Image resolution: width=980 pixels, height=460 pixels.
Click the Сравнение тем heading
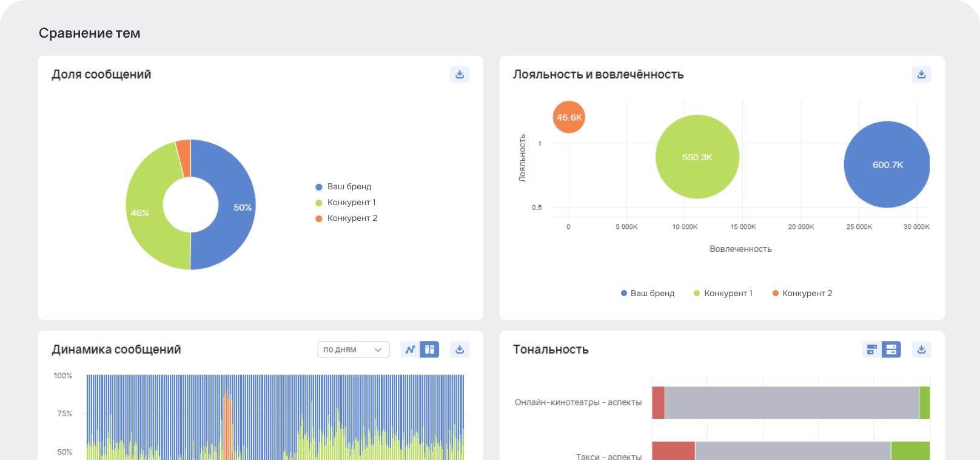click(90, 33)
